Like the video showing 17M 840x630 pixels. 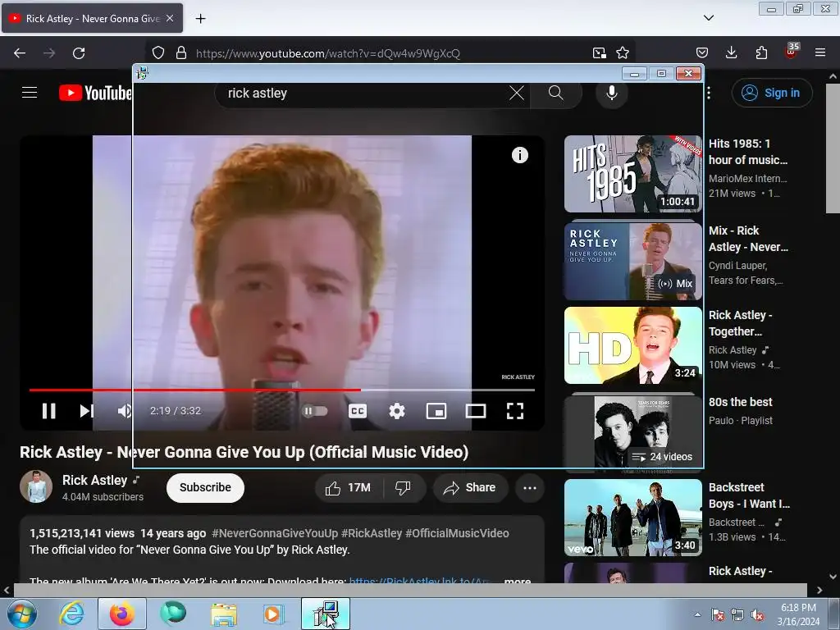coord(349,487)
